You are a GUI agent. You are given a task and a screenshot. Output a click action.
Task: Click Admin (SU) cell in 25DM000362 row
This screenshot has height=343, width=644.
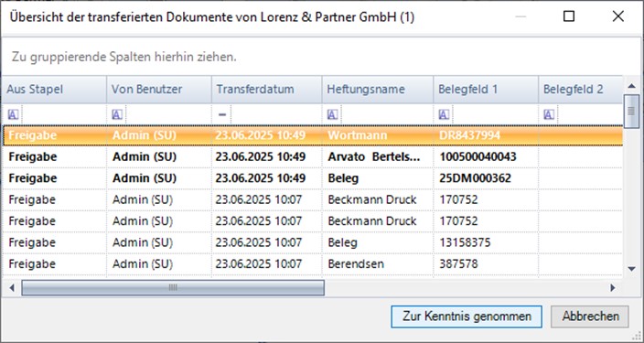pyautogui.click(x=159, y=177)
